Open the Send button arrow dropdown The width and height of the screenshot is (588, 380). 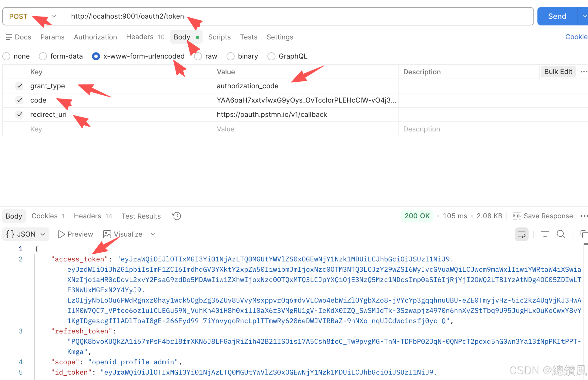[x=583, y=16]
